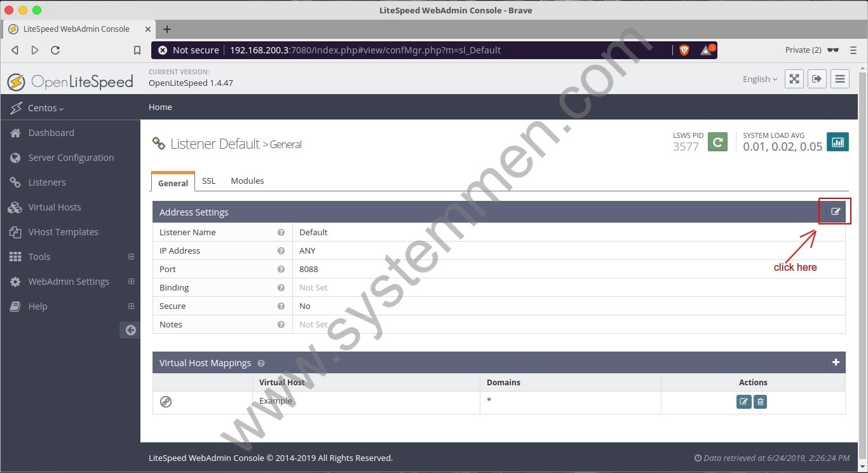
Task: Show help for Listener Name
Action: click(281, 232)
